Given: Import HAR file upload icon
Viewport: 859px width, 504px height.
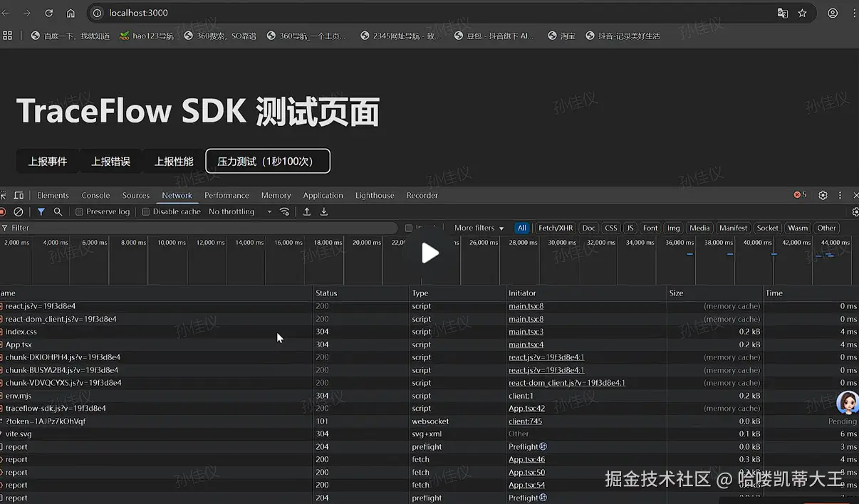Looking at the screenshot, I should (307, 211).
